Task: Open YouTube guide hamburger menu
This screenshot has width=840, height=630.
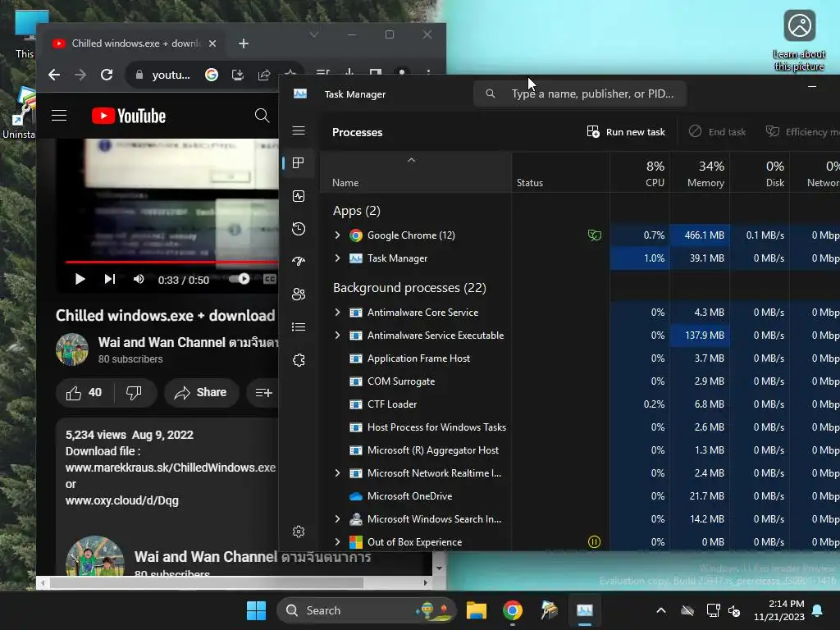Action: pos(59,115)
